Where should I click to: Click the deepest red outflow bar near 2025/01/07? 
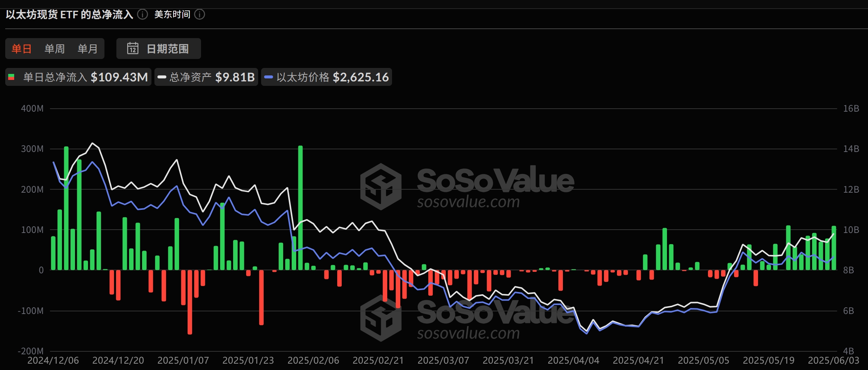[190, 302]
